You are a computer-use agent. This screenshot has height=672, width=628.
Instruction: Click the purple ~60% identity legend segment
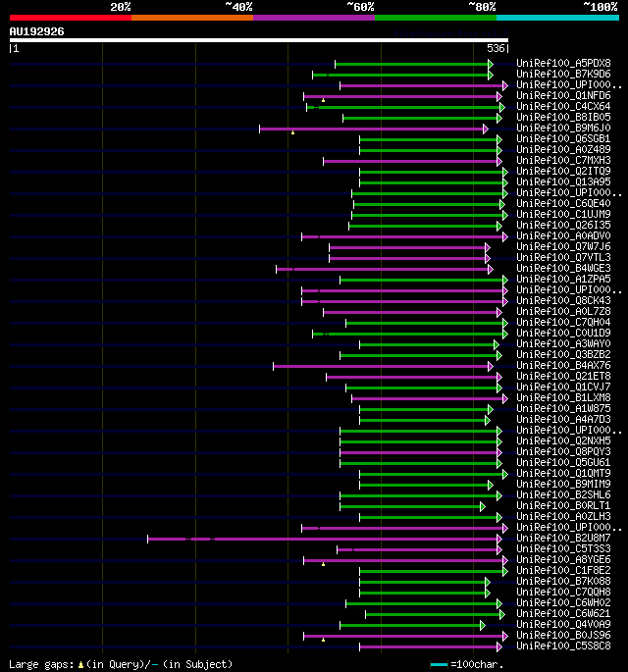pyautogui.click(x=314, y=18)
